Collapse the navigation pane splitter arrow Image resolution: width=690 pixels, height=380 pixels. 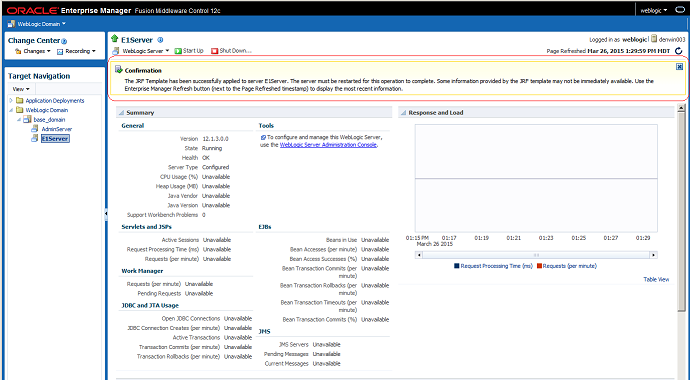pos(106,214)
